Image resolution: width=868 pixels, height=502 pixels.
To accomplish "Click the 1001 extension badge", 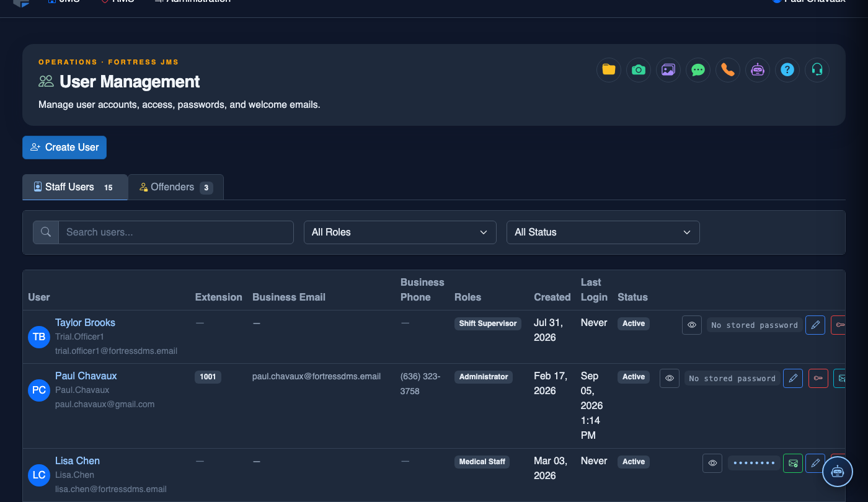I will (208, 377).
